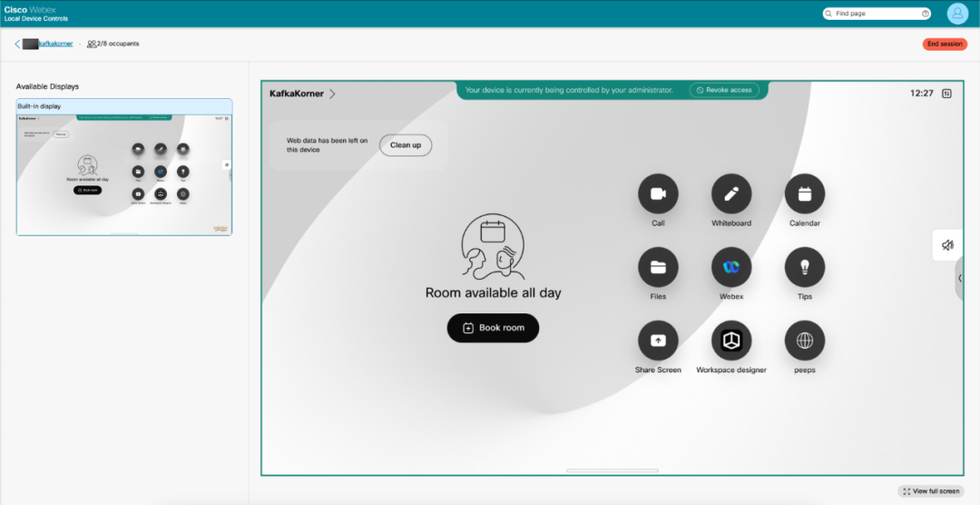Click the Clean up button
This screenshot has height=505, width=980.
[x=406, y=145]
